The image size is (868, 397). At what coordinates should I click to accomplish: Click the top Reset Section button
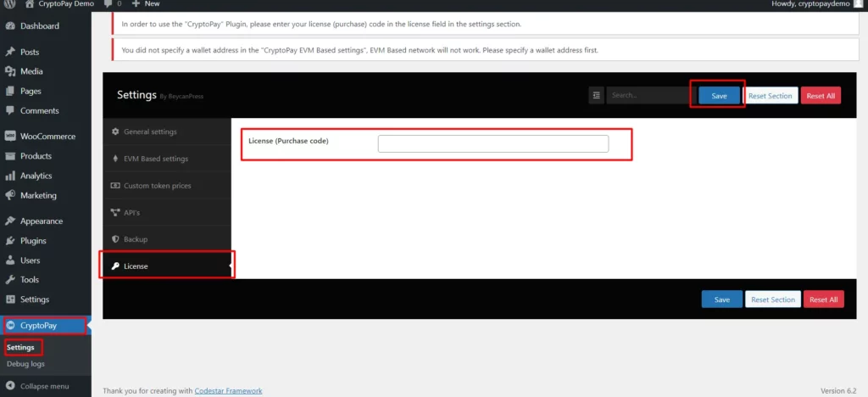tap(770, 96)
